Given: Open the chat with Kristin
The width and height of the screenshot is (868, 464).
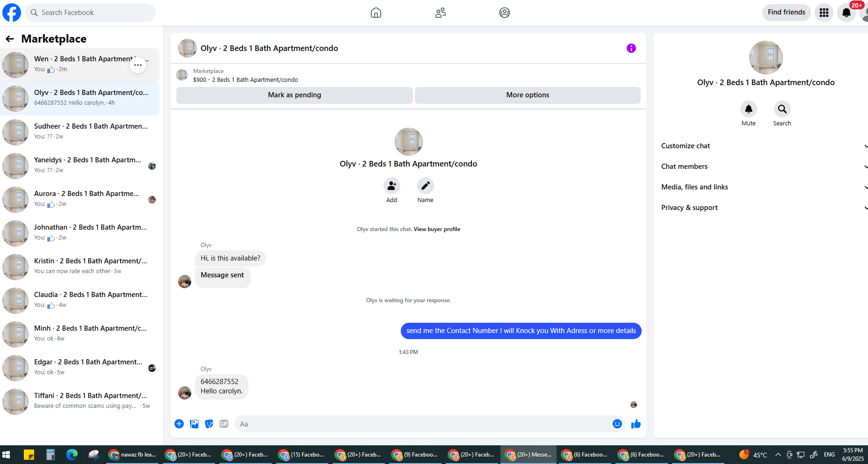Looking at the screenshot, I should tap(80, 267).
